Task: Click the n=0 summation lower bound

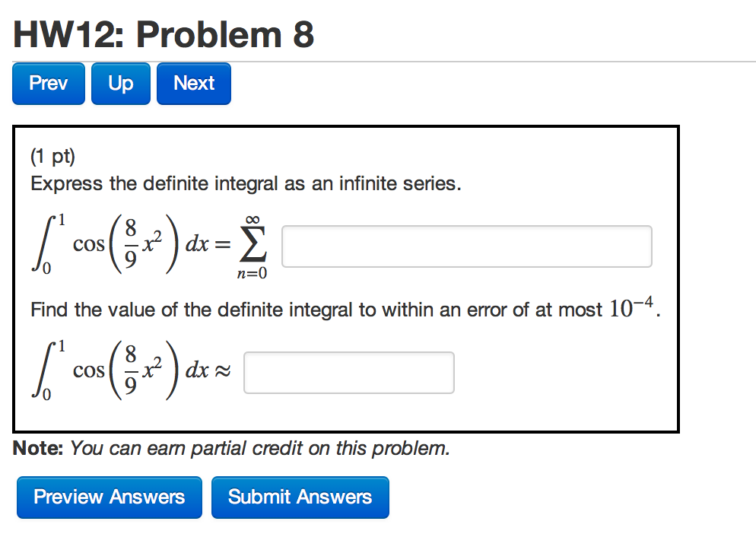Action: 253,272
